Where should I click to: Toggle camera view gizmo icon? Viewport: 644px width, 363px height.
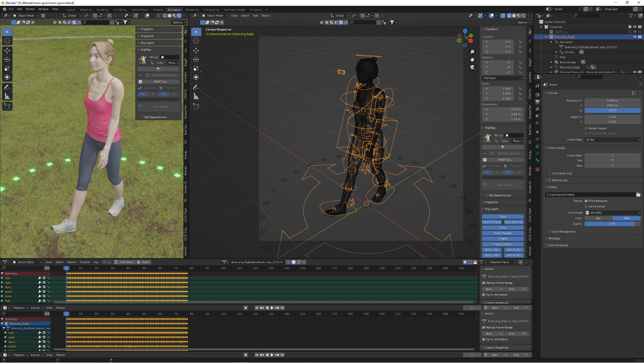(472, 67)
